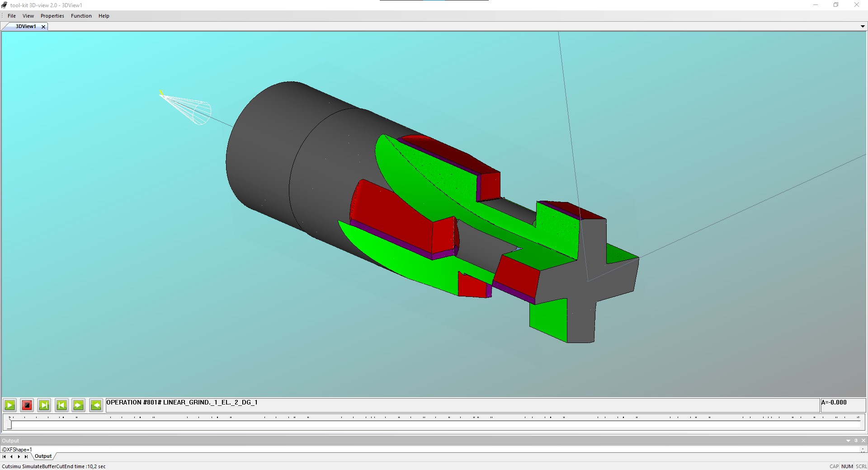
Task: Jump to the end of the simulation
Action: pos(44,405)
